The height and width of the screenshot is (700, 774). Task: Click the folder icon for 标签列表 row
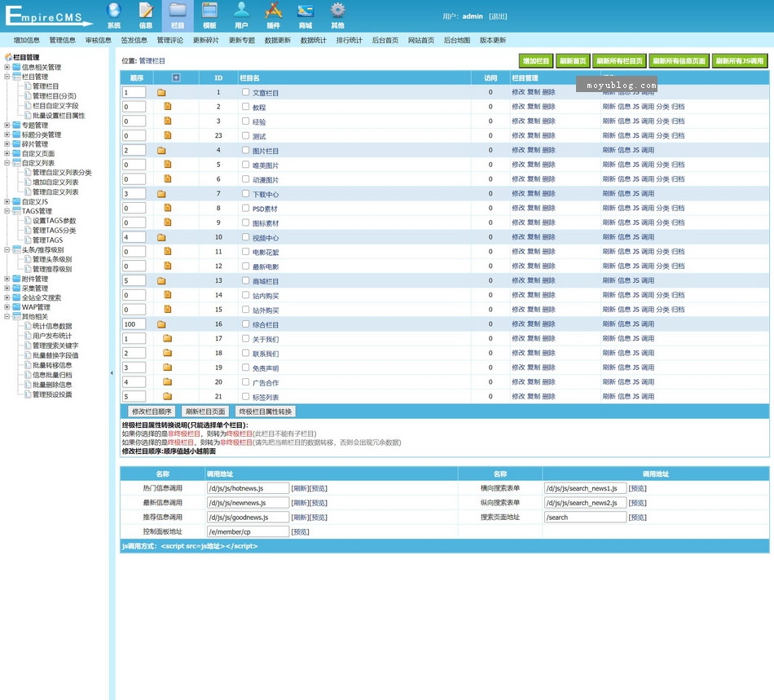[x=167, y=396]
